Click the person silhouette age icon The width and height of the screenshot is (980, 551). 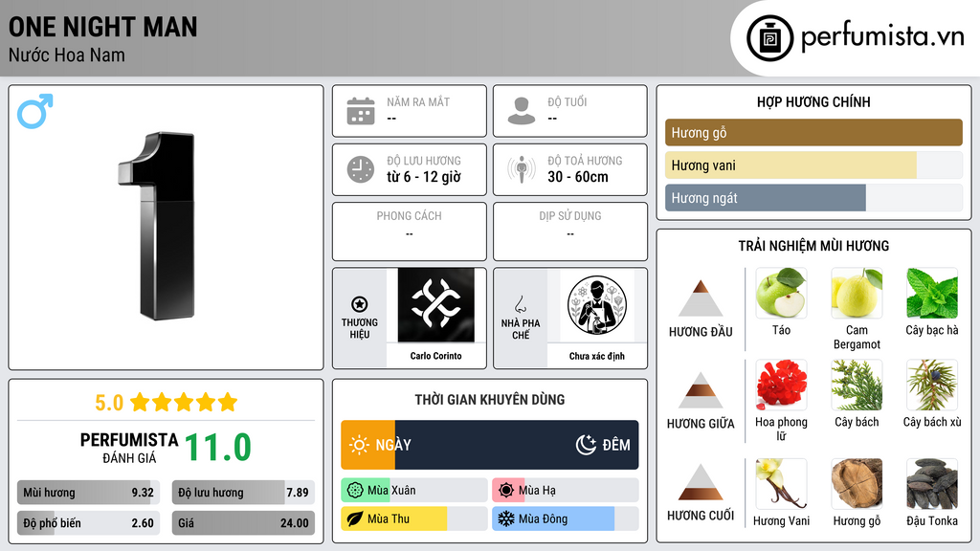[522, 111]
